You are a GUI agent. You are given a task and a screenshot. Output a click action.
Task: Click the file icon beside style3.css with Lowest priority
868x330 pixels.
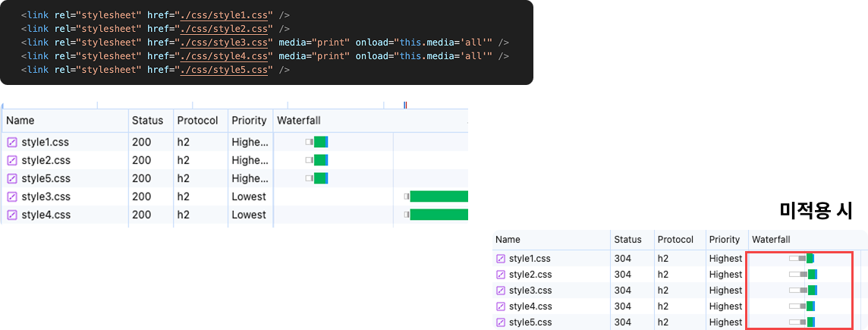pos(11,196)
